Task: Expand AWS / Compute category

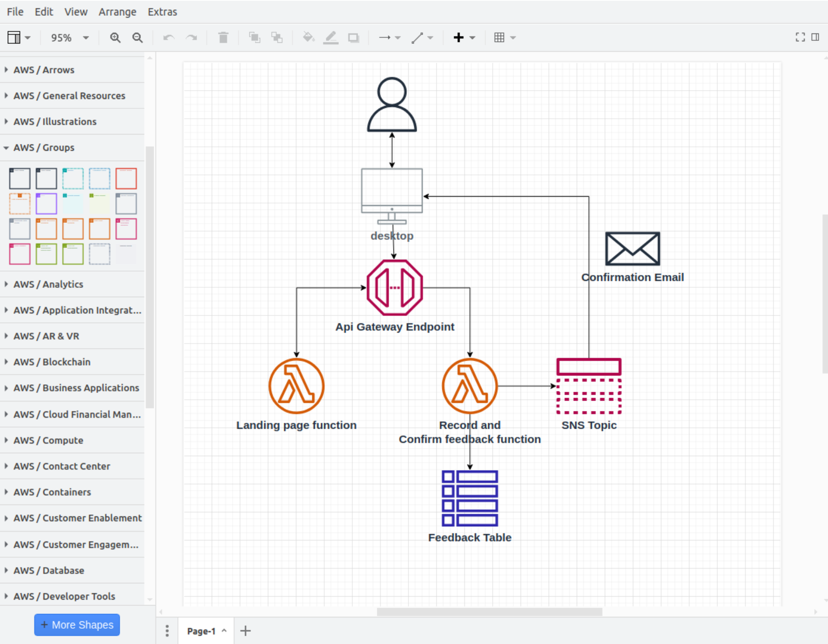Action: [x=72, y=441]
